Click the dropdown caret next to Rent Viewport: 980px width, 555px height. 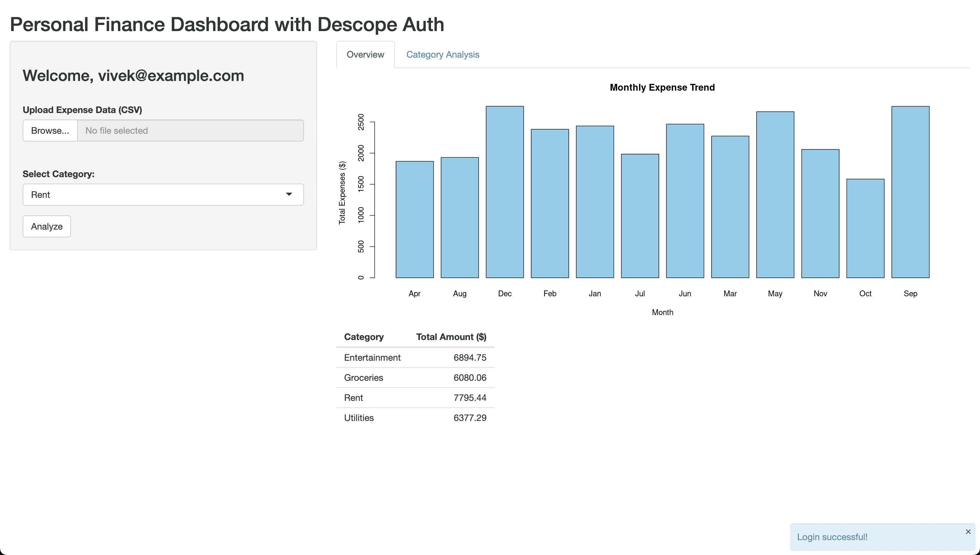(x=289, y=194)
